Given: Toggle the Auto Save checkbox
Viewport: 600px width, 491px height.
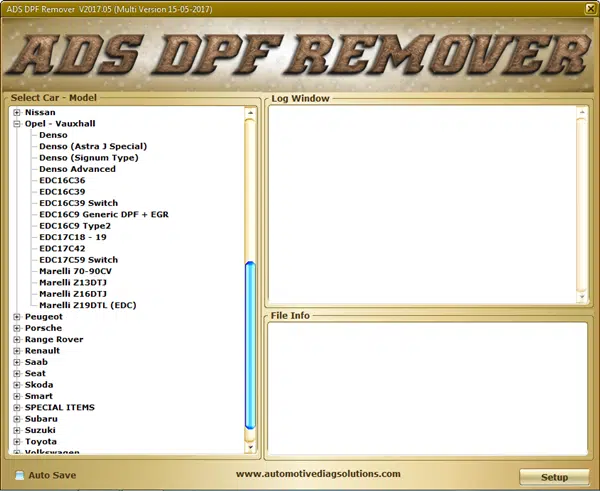Looking at the screenshot, I should point(20,475).
